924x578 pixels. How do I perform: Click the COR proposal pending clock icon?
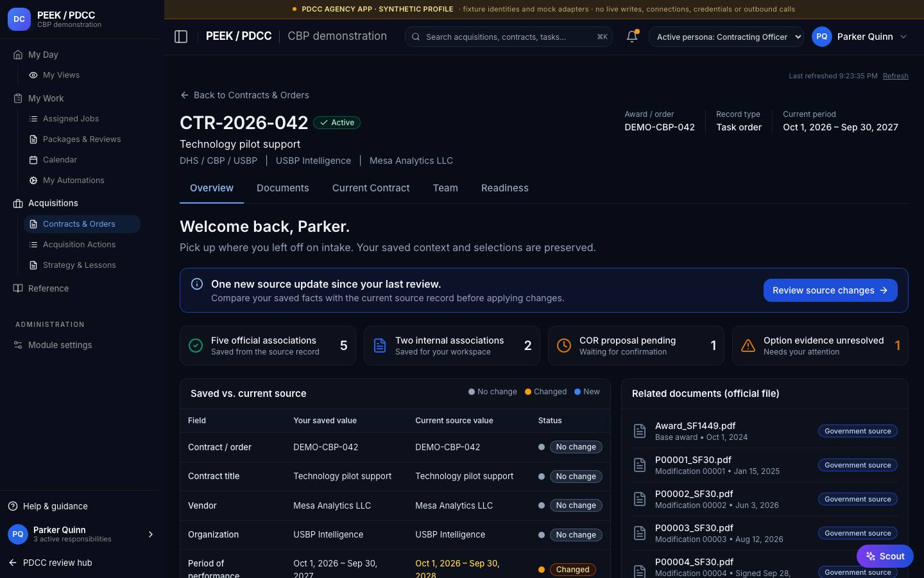(x=564, y=346)
